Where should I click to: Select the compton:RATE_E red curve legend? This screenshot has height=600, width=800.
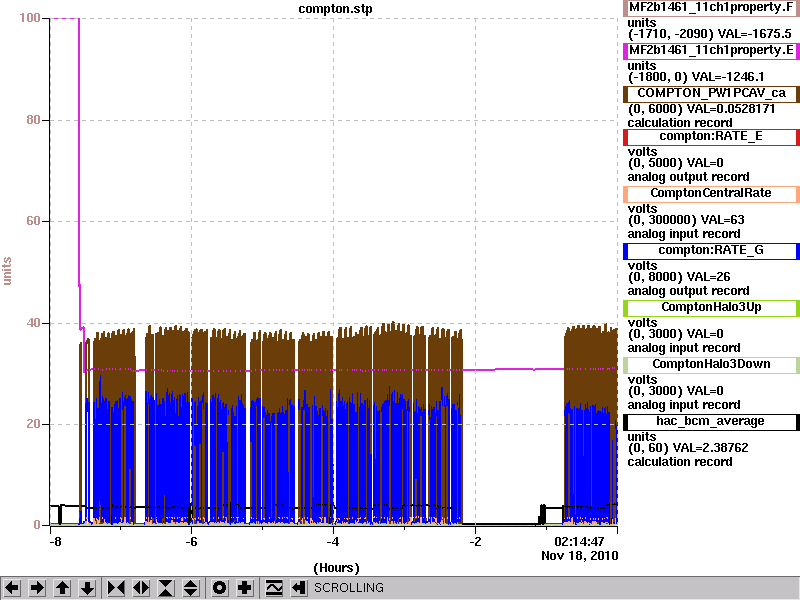tap(711, 136)
